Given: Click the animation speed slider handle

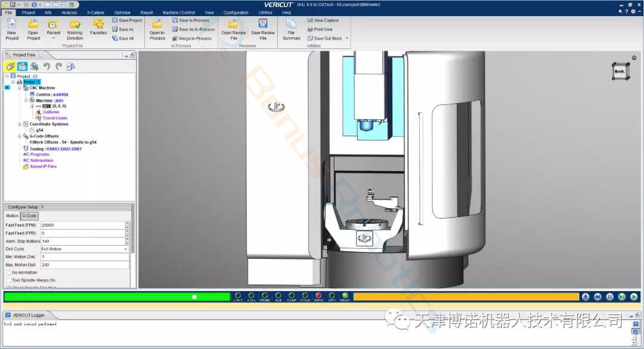Looking at the screenshot, I should tap(194, 297).
